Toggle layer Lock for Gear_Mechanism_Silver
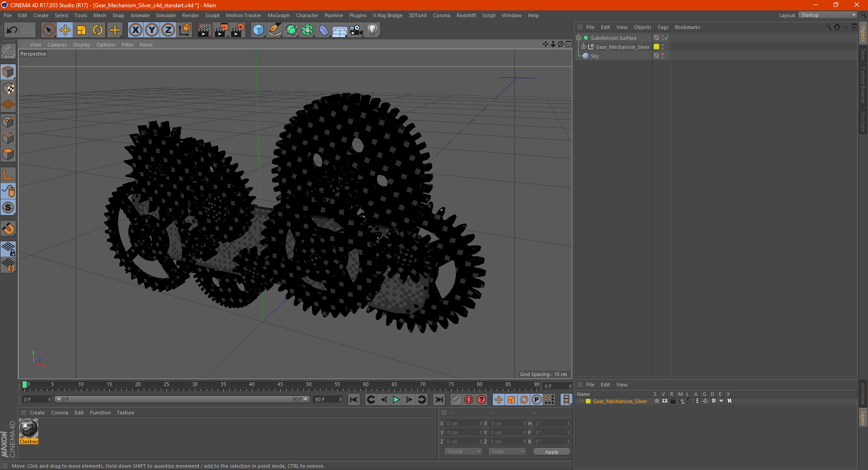The image size is (868, 470). coord(689,401)
